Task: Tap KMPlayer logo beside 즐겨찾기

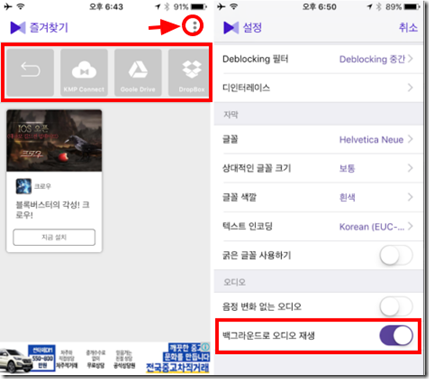Action: (18, 28)
